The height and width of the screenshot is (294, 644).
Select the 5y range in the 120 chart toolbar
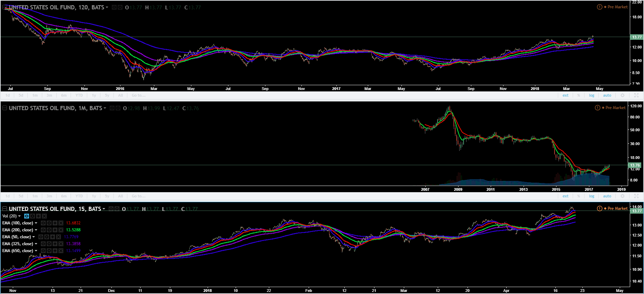click(107, 95)
